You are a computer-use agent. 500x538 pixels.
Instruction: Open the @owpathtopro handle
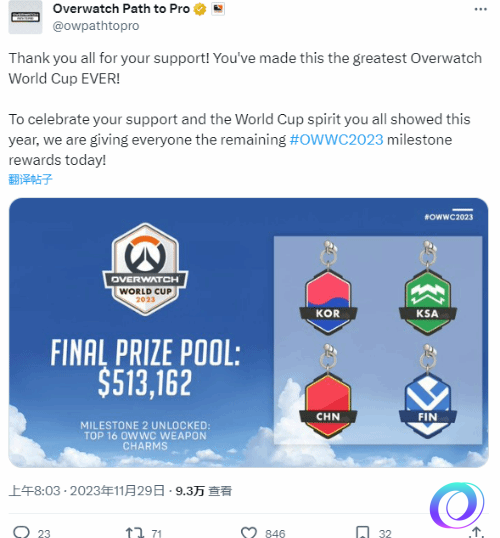coord(96,26)
